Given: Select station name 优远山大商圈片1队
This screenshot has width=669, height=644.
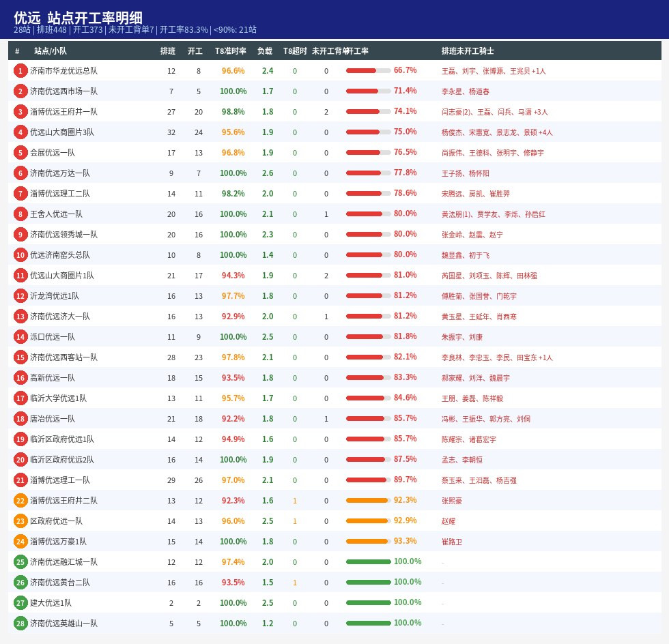Looking at the screenshot, I should 62,276.
